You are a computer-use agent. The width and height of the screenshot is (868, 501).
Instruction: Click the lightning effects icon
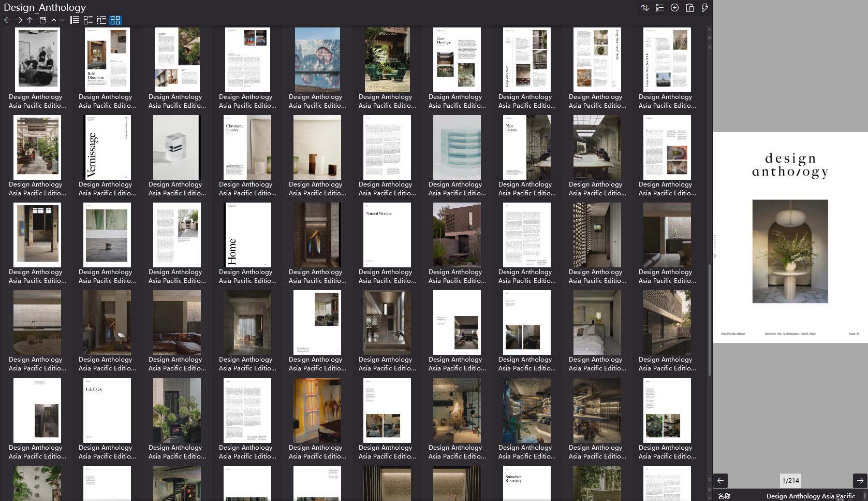point(704,7)
